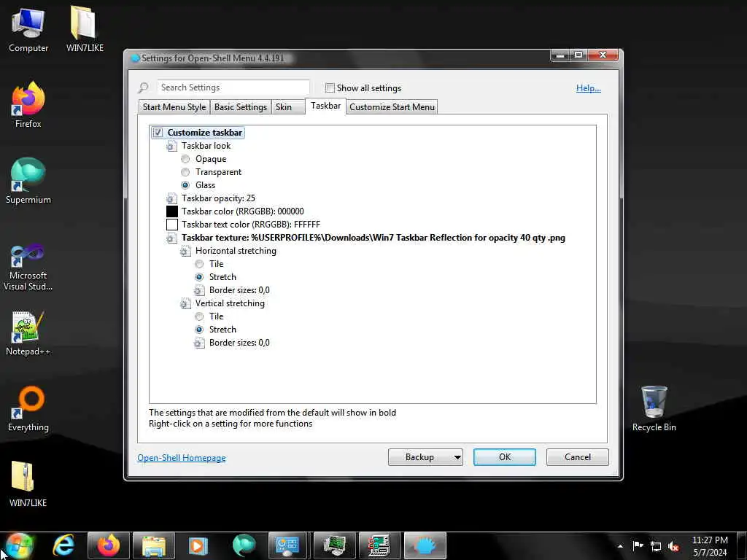Select the Taskbar texture path text
Viewport: 747px width, 560px height.
373,238
